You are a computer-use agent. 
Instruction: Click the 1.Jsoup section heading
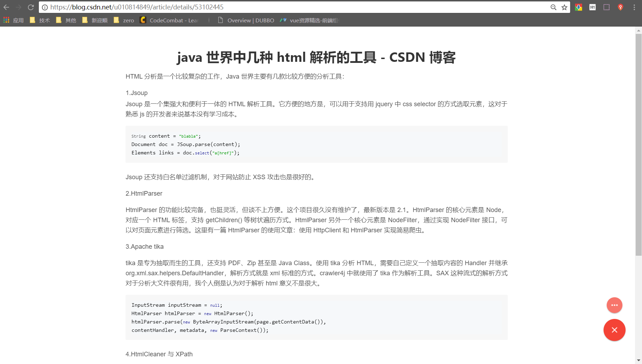click(x=137, y=93)
